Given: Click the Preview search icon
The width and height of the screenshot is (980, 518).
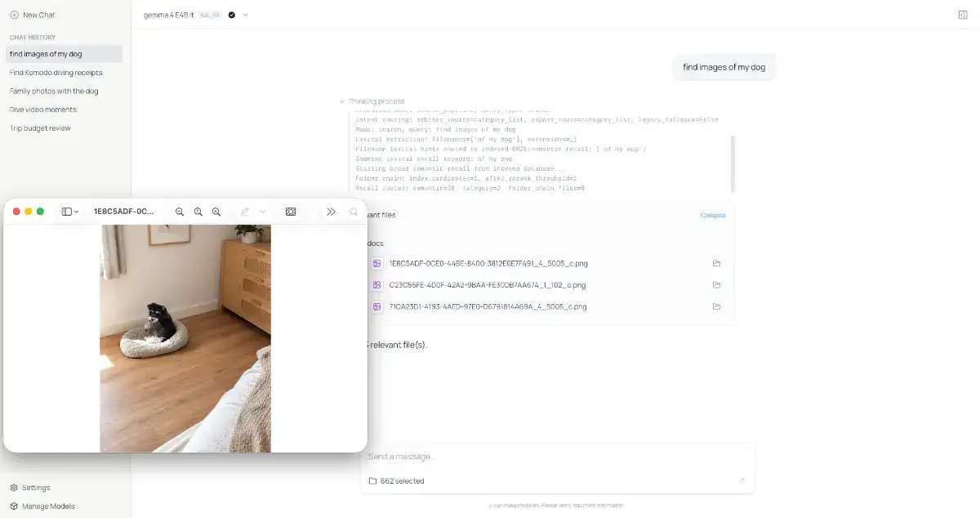Looking at the screenshot, I should [x=354, y=212].
